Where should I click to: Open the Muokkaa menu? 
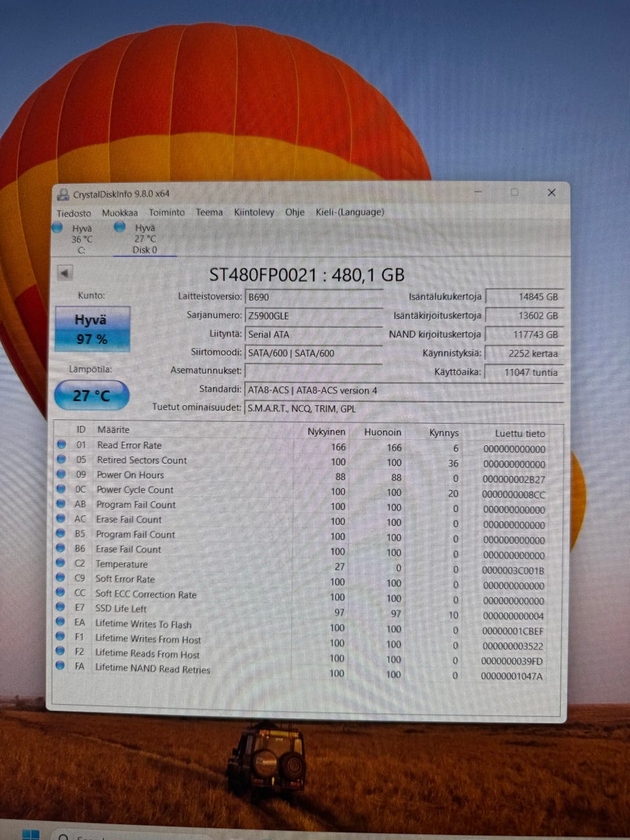(x=119, y=213)
